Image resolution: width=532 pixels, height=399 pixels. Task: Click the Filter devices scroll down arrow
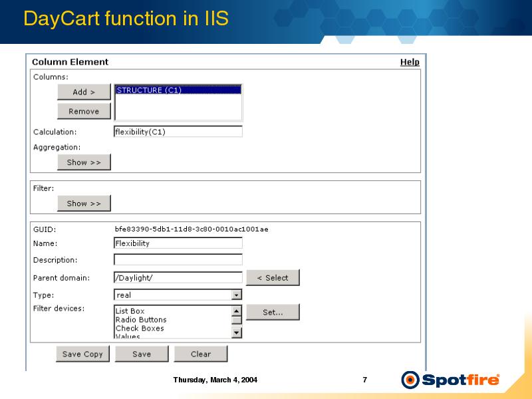(x=237, y=333)
